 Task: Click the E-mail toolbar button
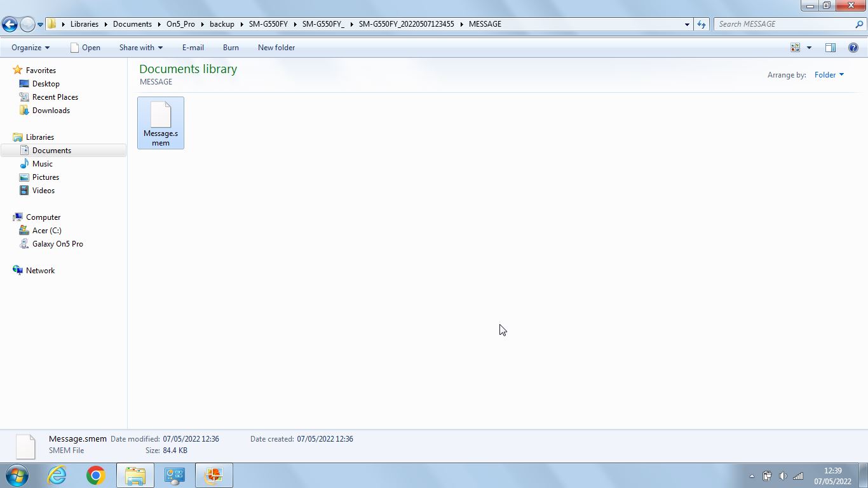[193, 48]
